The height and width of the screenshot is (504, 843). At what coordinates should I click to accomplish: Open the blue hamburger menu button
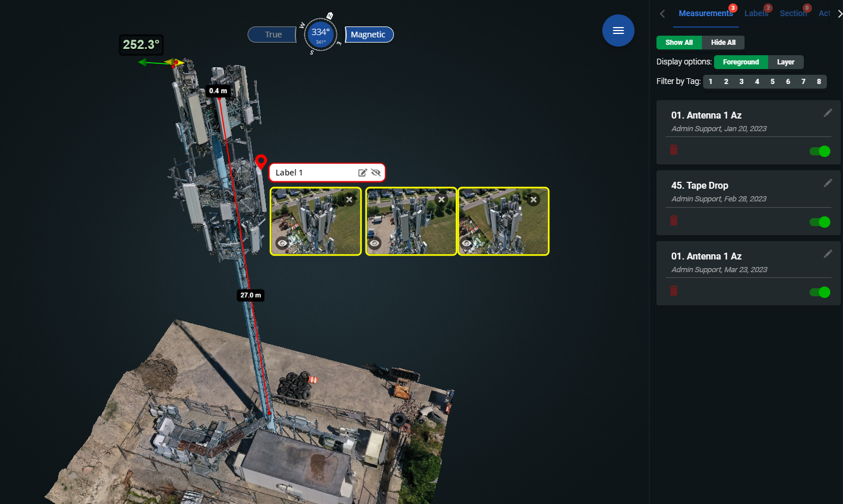[x=618, y=30]
